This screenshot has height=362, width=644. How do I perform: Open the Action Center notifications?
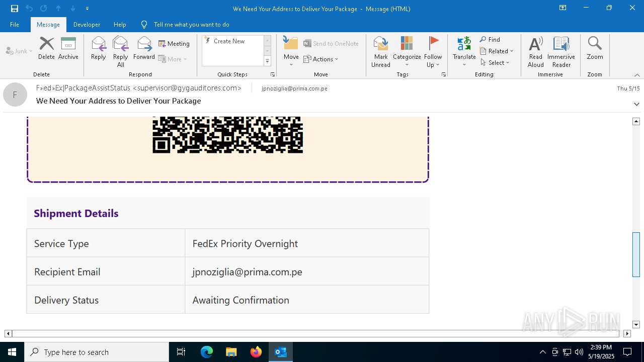pos(627,352)
